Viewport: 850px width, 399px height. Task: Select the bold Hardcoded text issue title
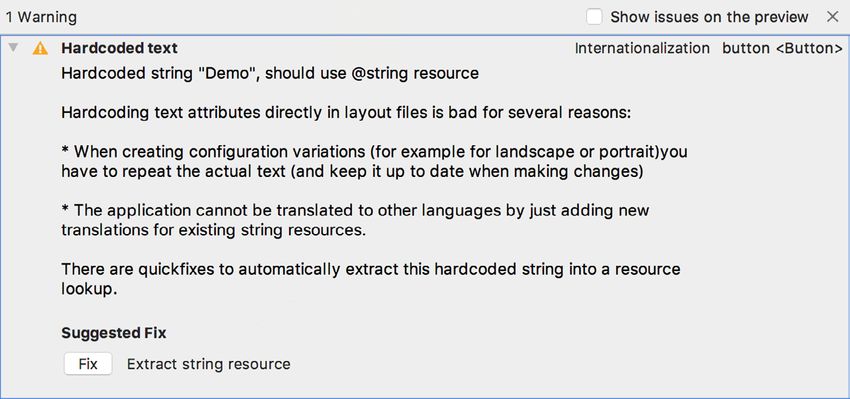click(119, 48)
